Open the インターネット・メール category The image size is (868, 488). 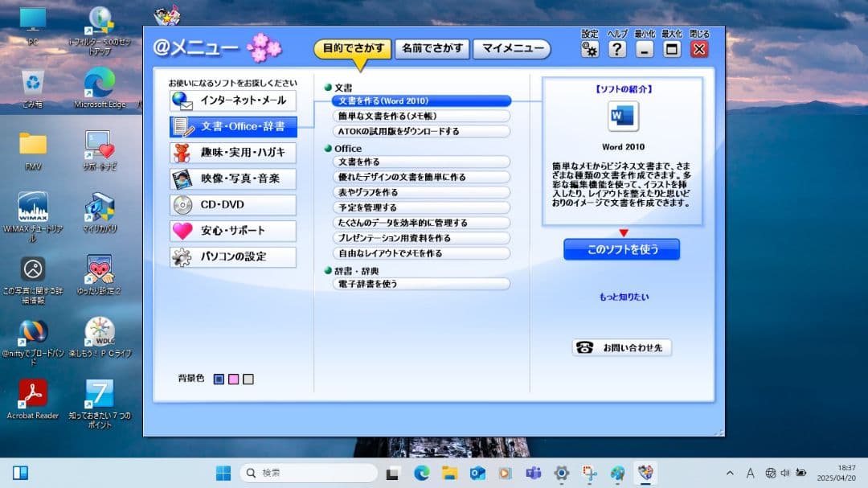coord(231,101)
